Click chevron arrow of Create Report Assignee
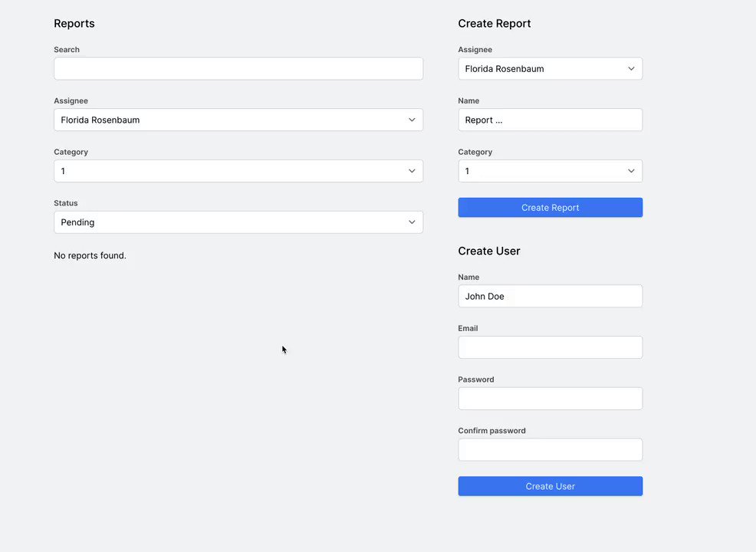The image size is (756, 552). coord(631,69)
